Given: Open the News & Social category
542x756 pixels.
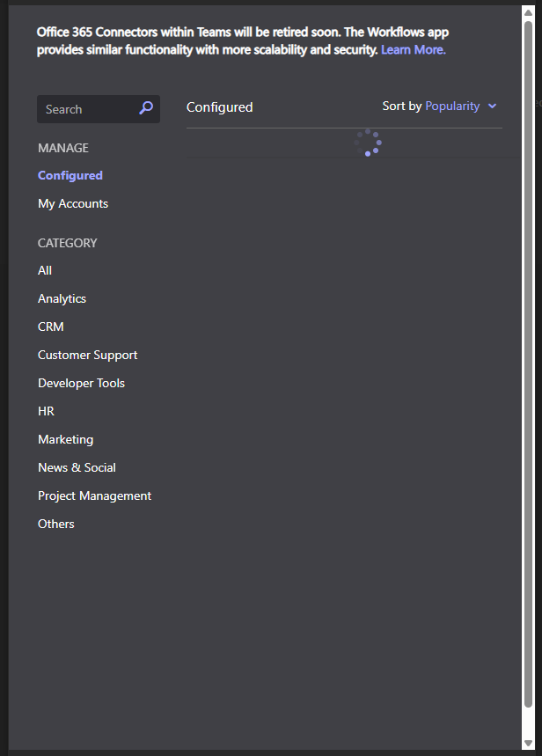Looking at the screenshot, I should (77, 467).
